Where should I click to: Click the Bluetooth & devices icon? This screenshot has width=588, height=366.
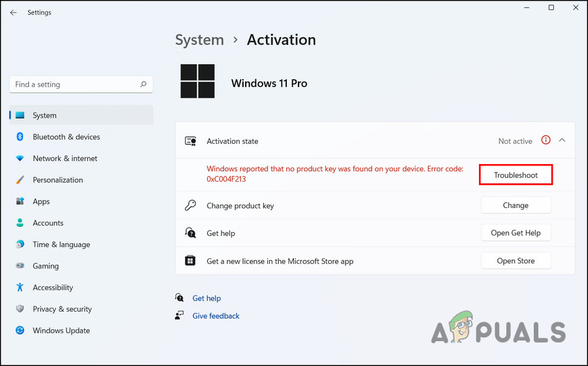click(20, 137)
